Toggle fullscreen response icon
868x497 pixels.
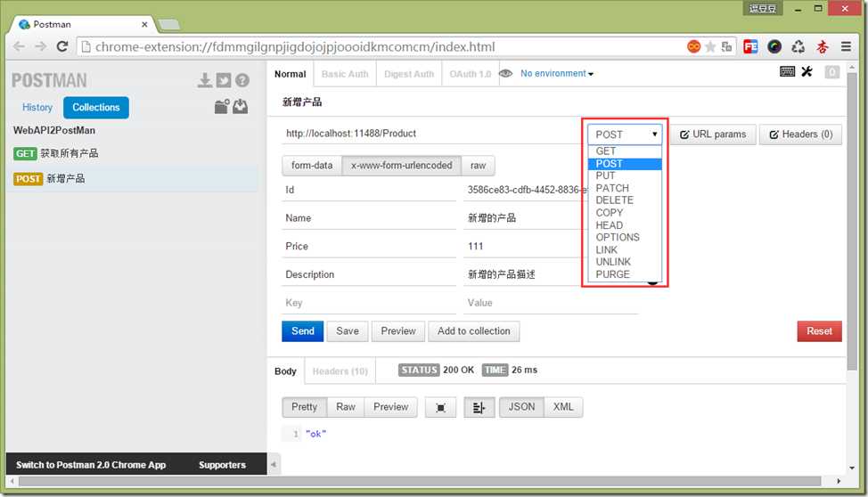point(440,407)
